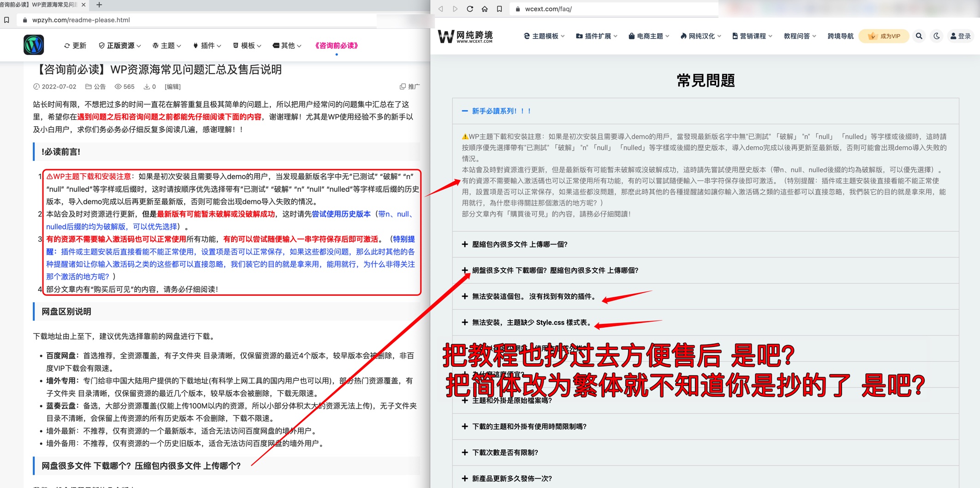This screenshot has width=980, height=488.
Task: Click the 跨境导航 link
Action: [840, 36]
